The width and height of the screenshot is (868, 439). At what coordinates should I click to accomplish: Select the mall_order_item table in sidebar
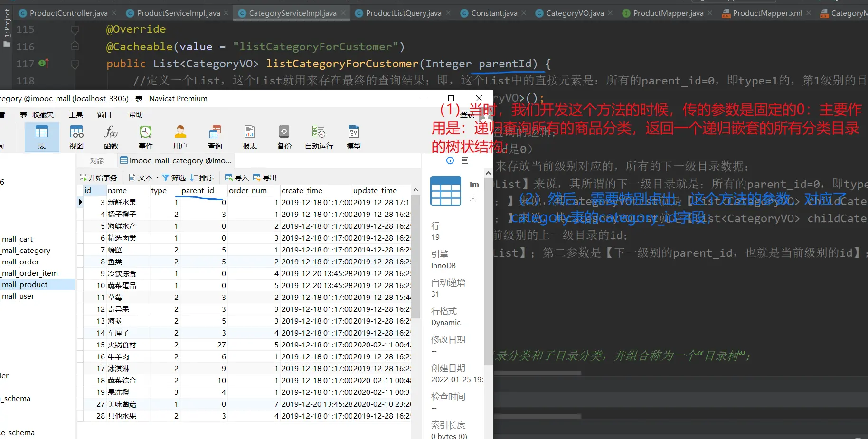pos(30,273)
